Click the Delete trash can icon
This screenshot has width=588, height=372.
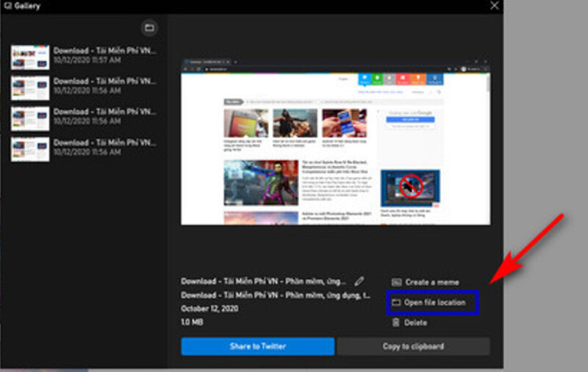click(x=395, y=323)
